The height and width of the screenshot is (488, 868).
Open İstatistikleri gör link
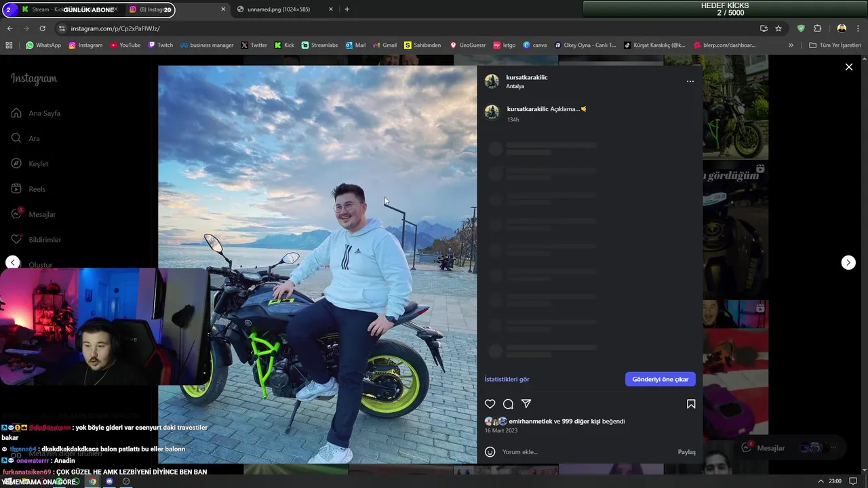507,379
